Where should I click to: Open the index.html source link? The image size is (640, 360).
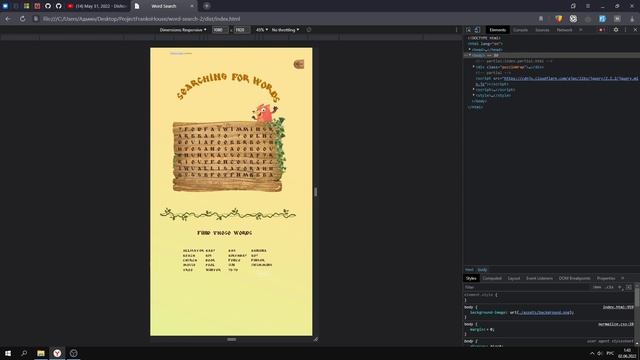pyautogui.click(x=618, y=307)
